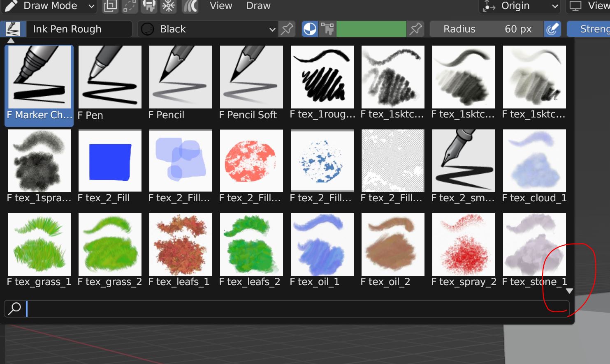Select the F tex_spray_2 brush

pos(464,250)
